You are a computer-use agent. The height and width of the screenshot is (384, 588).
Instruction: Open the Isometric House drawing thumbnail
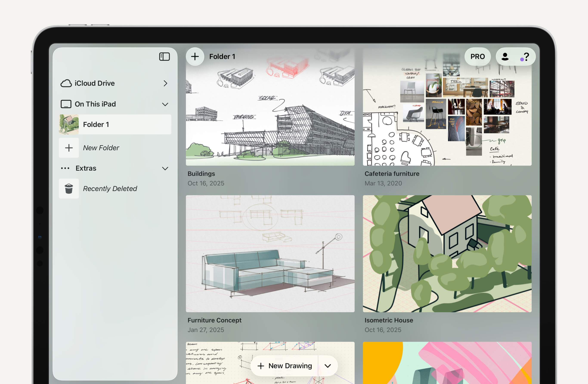tap(447, 254)
